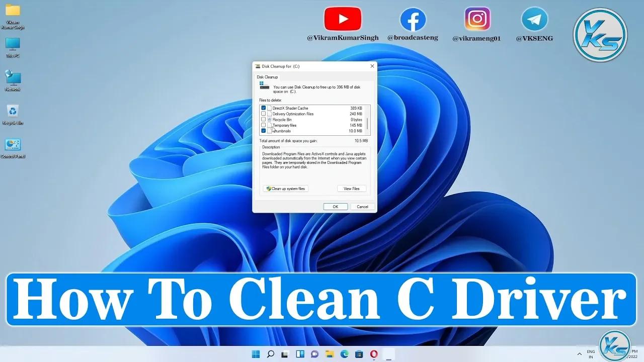Click the View Files button
644x362 pixels.
pyautogui.click(x=352, y=189)
